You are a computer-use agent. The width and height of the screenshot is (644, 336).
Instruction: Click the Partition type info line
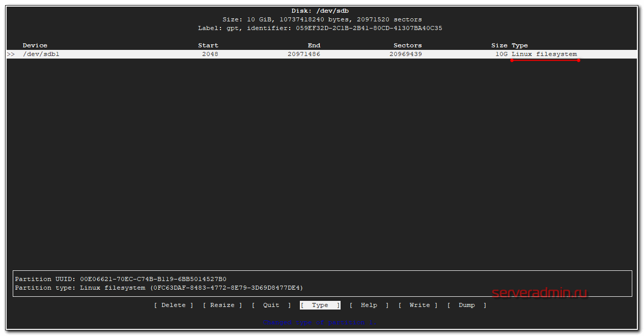(x=159, y=288)
